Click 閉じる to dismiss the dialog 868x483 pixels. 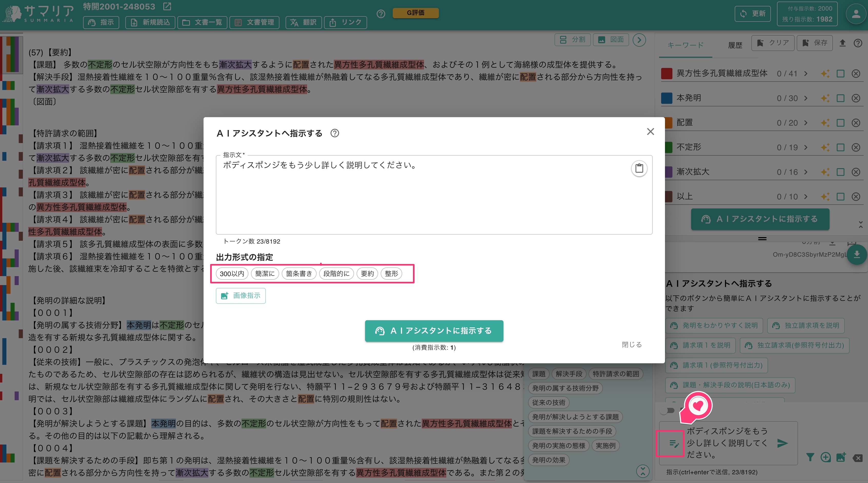coord(631,345)
